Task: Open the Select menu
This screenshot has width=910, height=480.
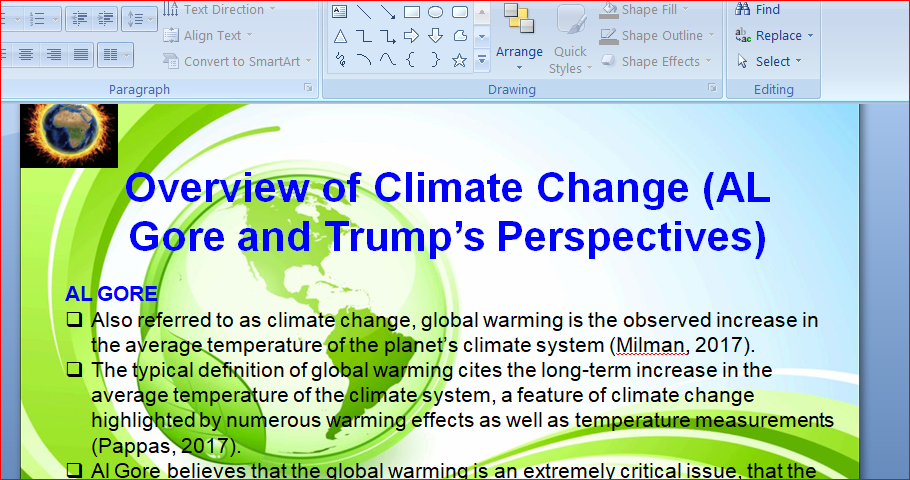Action: (x=769, y=61)
